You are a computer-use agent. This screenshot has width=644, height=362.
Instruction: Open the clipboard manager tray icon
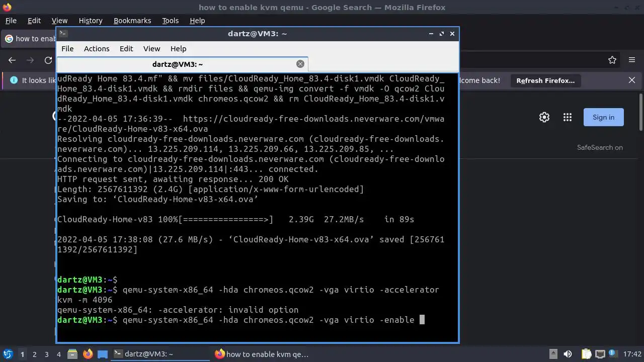[x=587, y=354]
